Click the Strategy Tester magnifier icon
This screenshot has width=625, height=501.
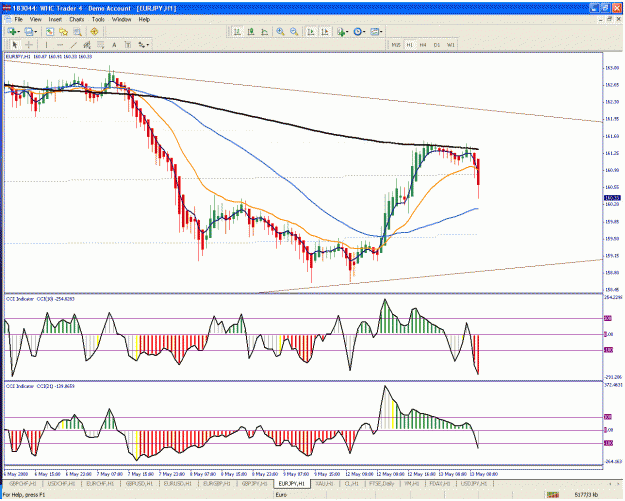(77, 31)
